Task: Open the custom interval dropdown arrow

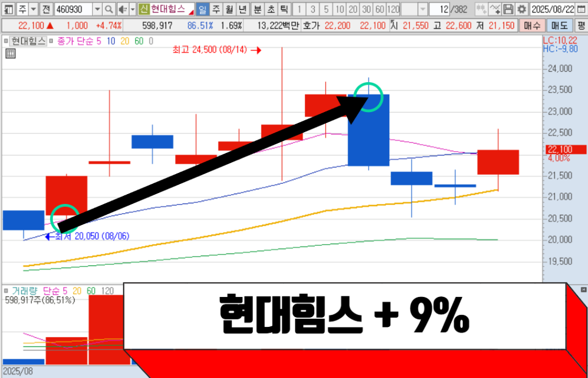Action: click(x=423, y=9)
